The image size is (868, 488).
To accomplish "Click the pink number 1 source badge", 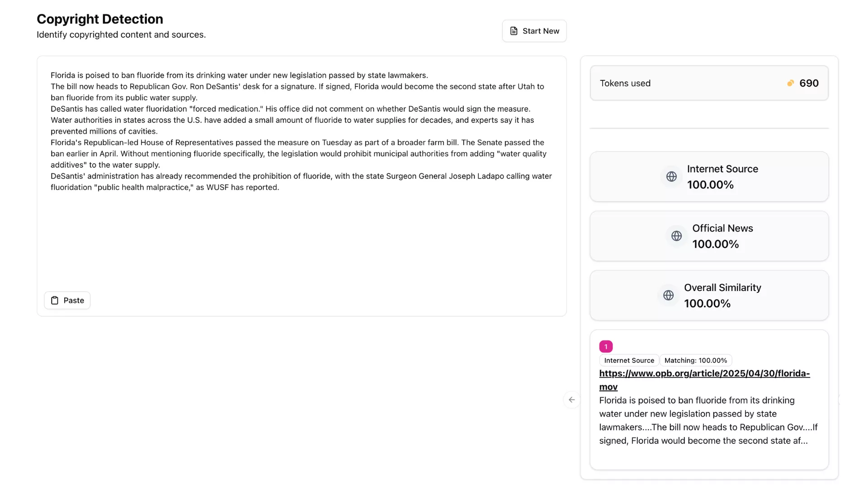I will point(606,347).
